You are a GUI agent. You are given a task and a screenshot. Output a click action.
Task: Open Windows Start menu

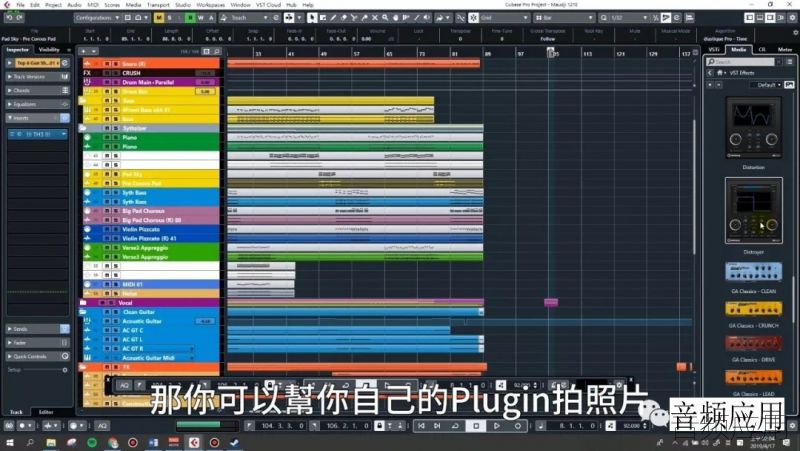pos(10,443)
